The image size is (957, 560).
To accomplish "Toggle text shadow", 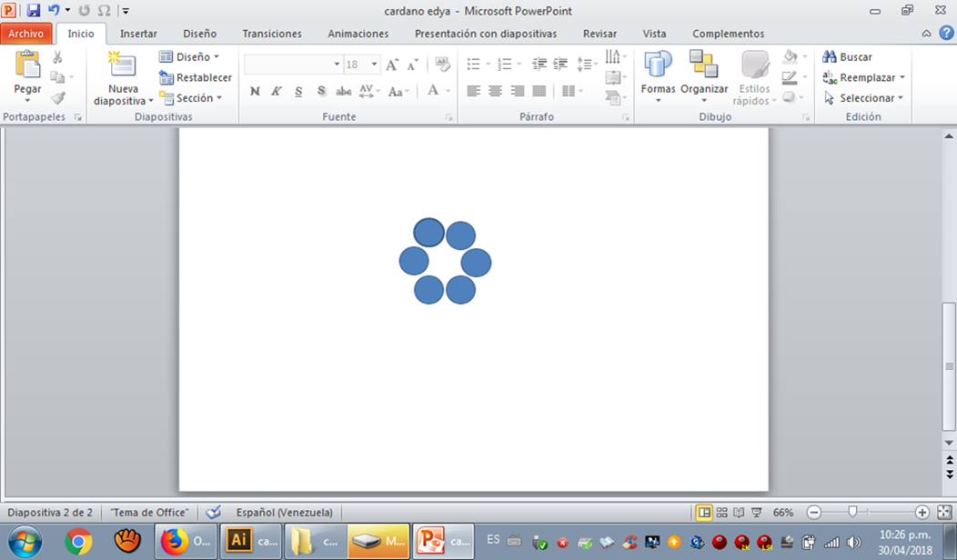I will (321, 92).
